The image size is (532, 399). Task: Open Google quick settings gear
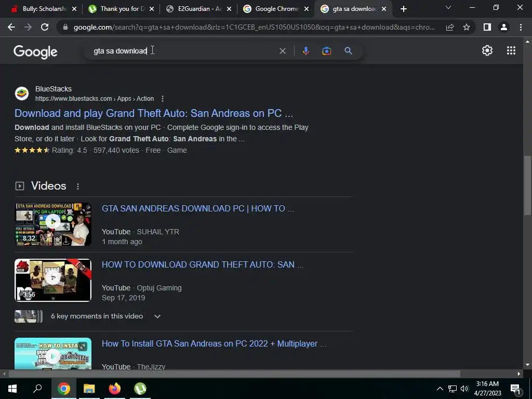[x=487, y=50]
